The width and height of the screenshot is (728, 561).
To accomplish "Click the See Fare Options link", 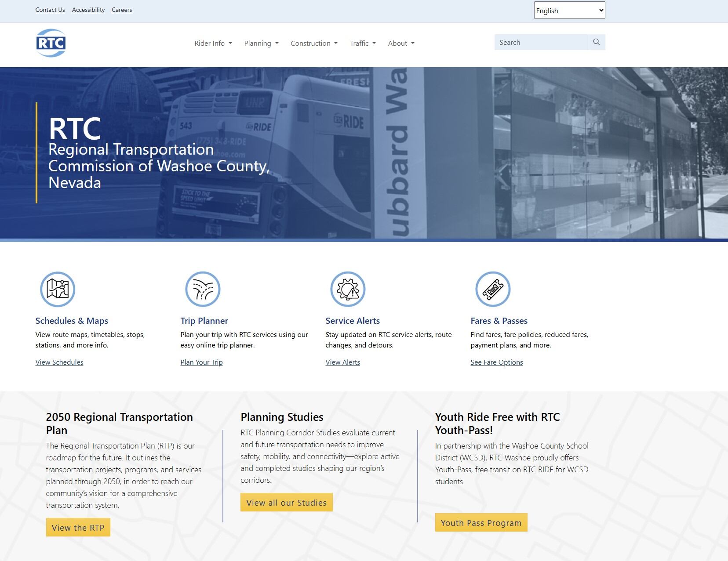I will click(x=497, y=362).
